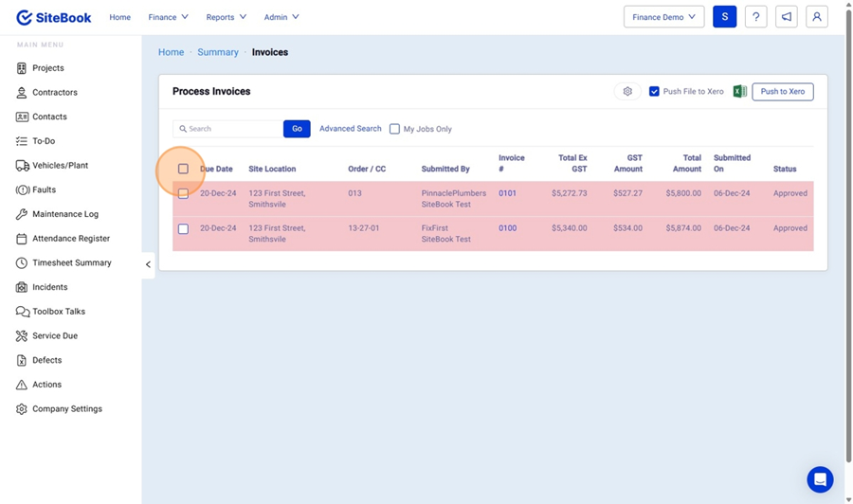This screenshot has width=853, height=504.
Task: Enable the My Jobs Only checkbox
Action: tap(395, 129)
